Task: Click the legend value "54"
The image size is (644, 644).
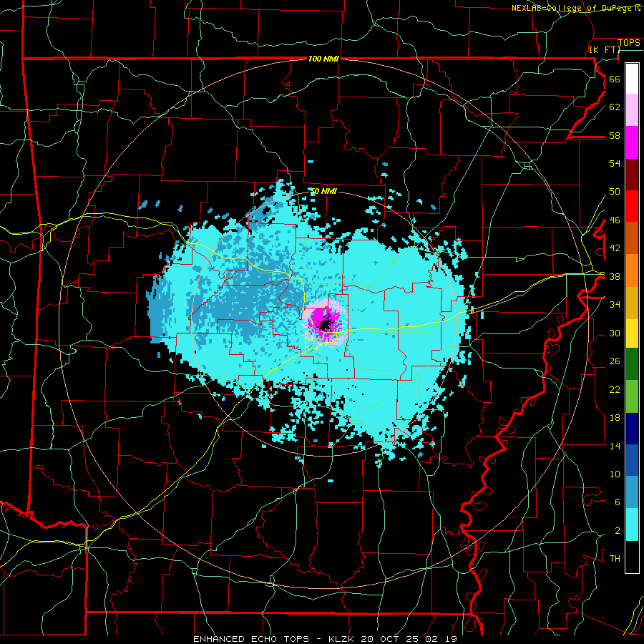Action: pyautogui.click(x=615, y=163)
